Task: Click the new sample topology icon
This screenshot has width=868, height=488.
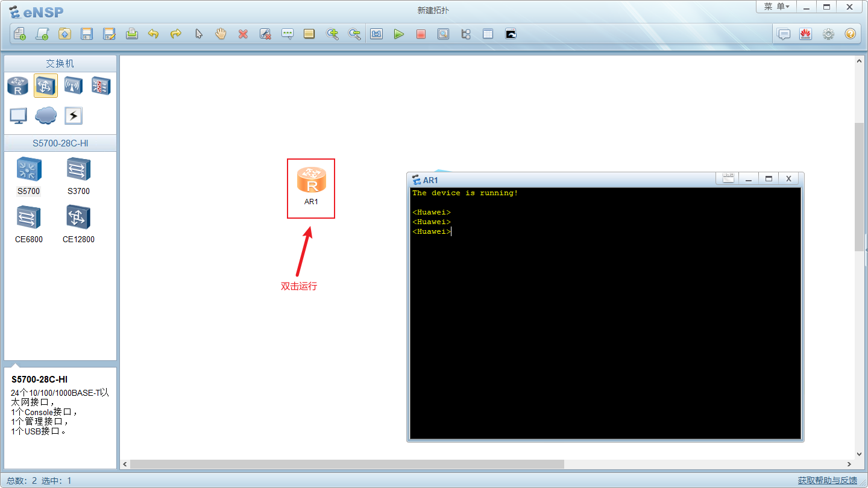Action: tap(42, 34)
